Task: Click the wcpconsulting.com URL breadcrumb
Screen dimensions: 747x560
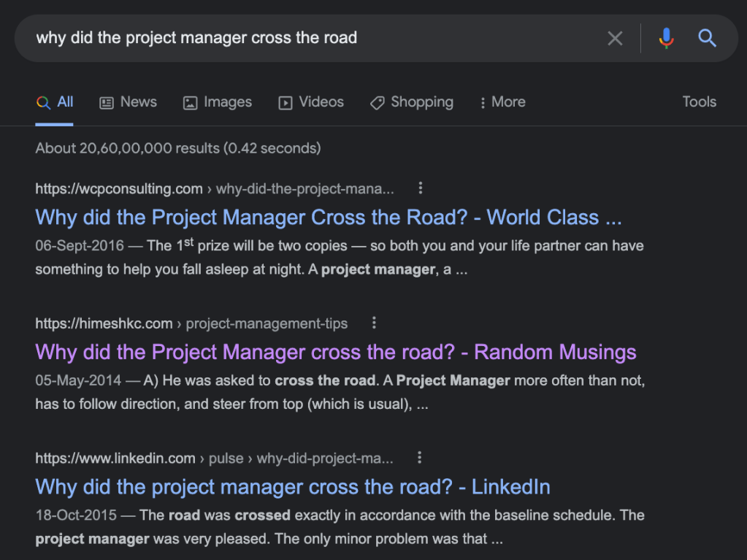Action: pyautogui.click(x=119, y=189)
